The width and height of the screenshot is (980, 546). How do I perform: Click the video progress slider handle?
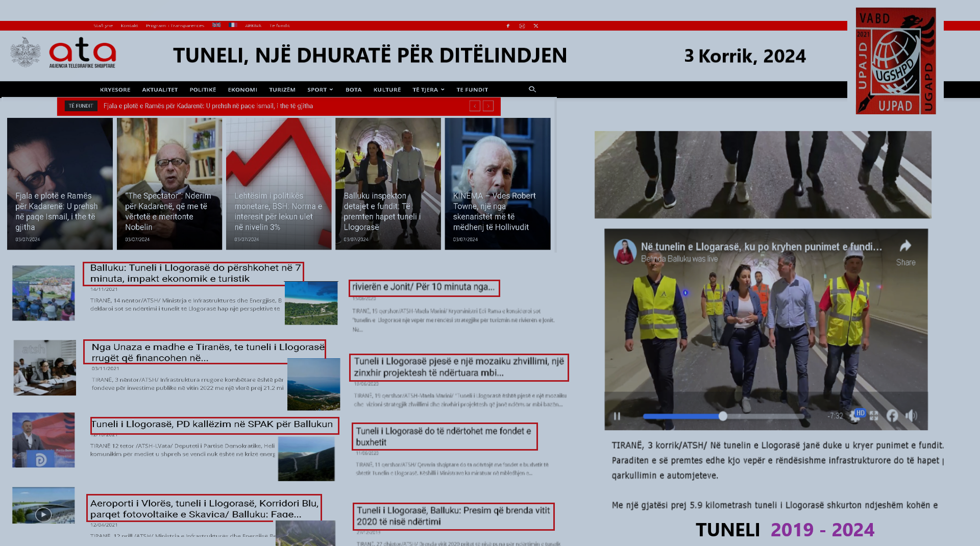click(x=723, y=416)
